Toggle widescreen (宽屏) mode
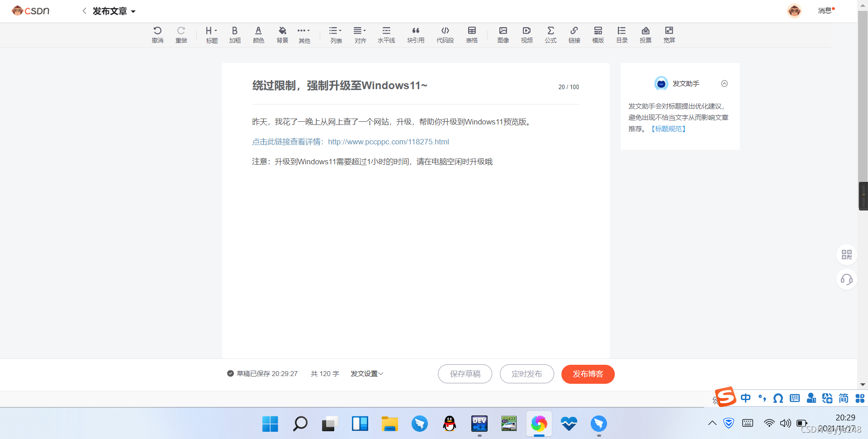Screen dimensions: 868x439 [669, 35]
